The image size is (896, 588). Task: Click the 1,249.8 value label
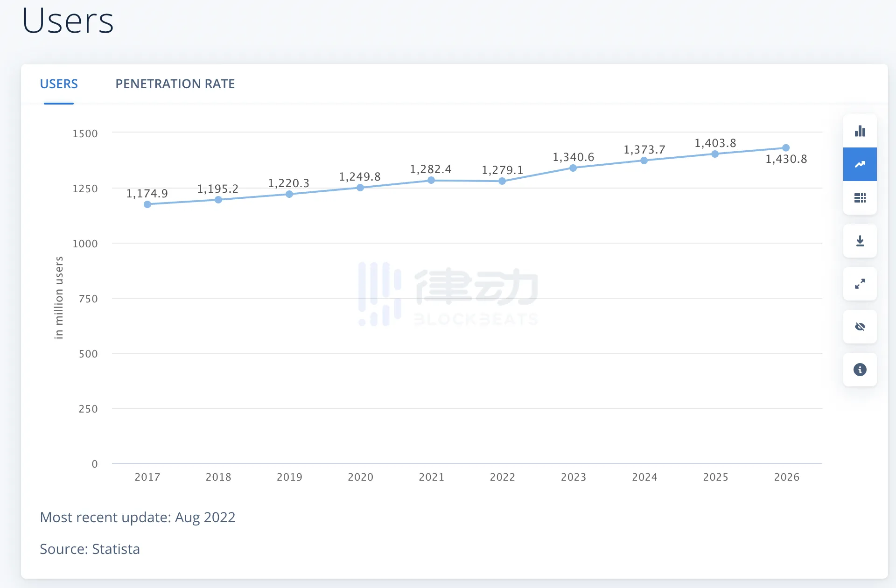click(x=360, y=176)
